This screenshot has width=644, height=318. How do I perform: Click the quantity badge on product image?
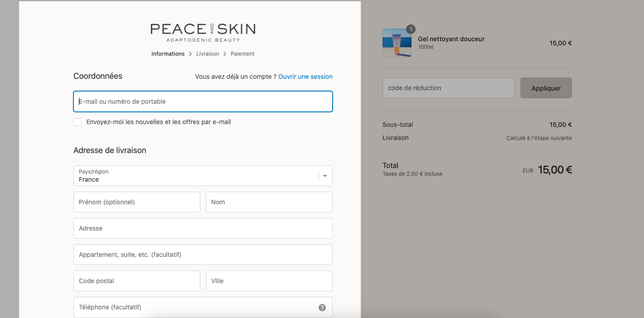(411, 29)
